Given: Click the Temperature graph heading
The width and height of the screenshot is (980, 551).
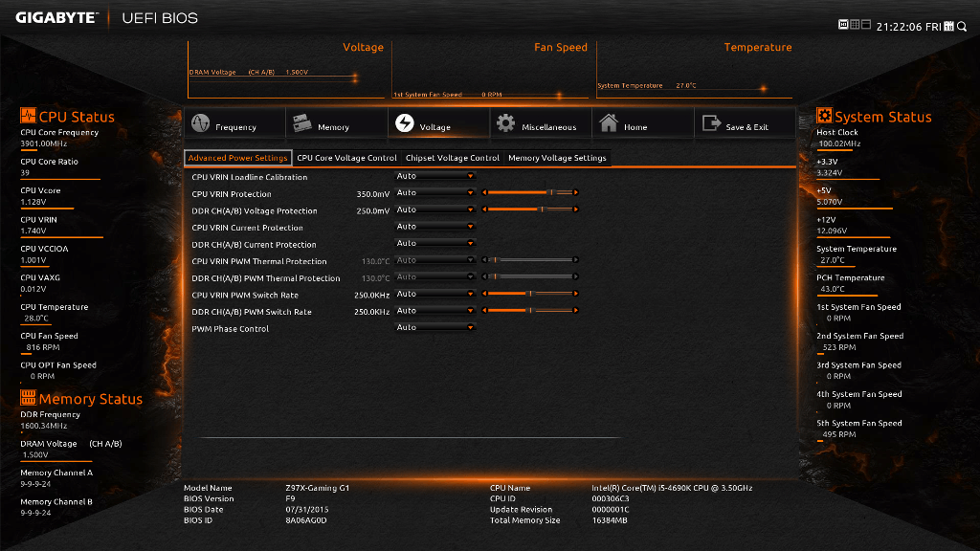Looking at the screenshot, I should [758, 47].
